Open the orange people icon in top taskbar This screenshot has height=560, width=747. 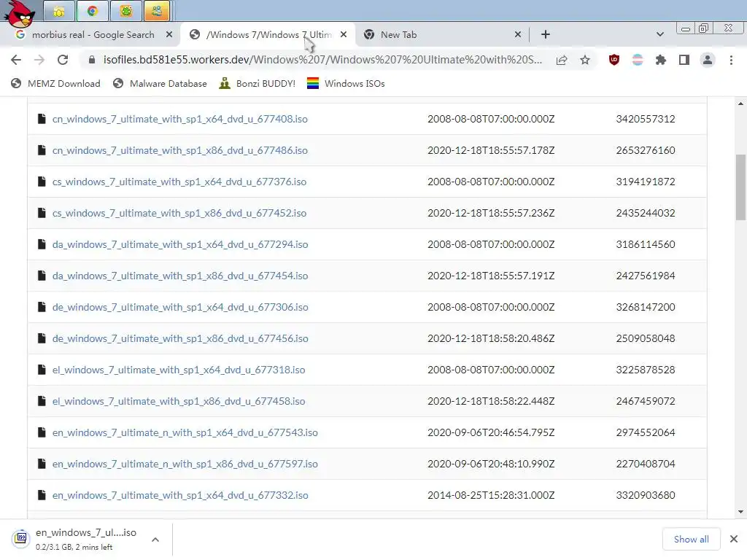[157, 11]
